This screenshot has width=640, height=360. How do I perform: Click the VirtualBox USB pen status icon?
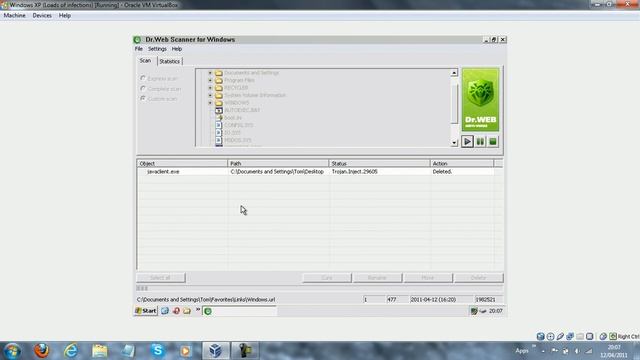click(x=560, y=336)
